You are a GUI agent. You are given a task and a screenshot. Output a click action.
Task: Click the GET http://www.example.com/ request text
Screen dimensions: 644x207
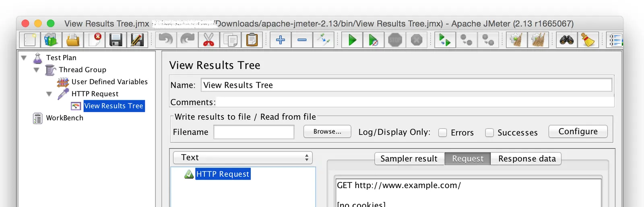coord(398,185)
